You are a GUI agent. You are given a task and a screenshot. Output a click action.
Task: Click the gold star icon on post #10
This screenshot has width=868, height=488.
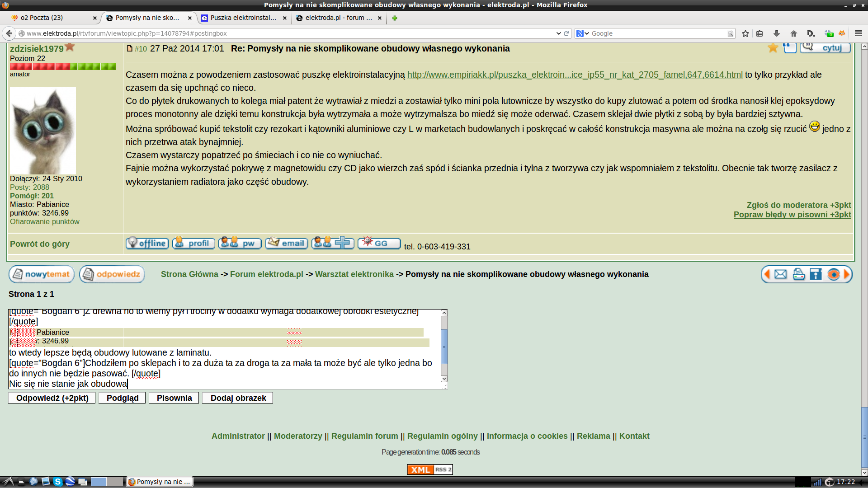tap(773, 48)
